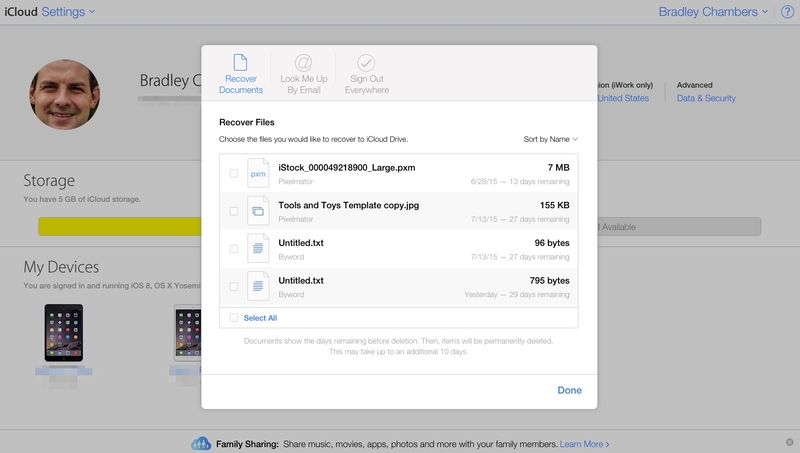The image size is (800, 453).
Task: Select the Tools and Toys Template copy.jpg name
Action: click(x=348, y=205)
